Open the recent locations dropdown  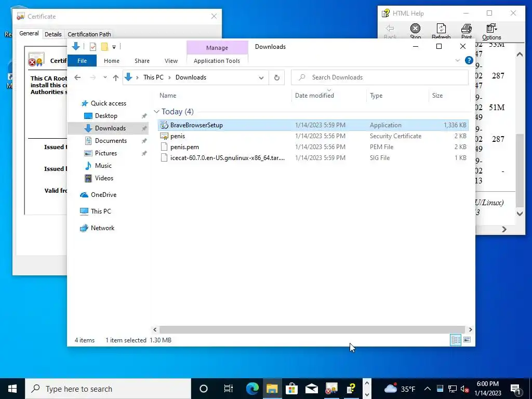coord(105,77)
